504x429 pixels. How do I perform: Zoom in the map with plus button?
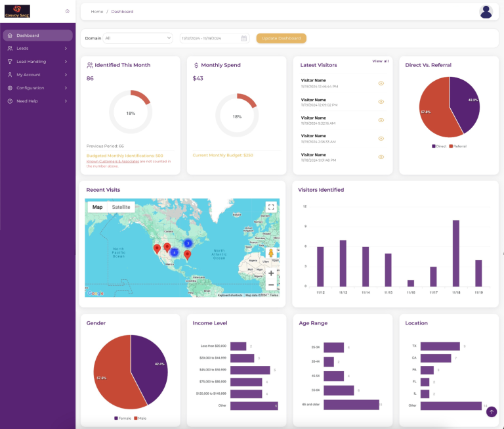(x=270, y=273)
